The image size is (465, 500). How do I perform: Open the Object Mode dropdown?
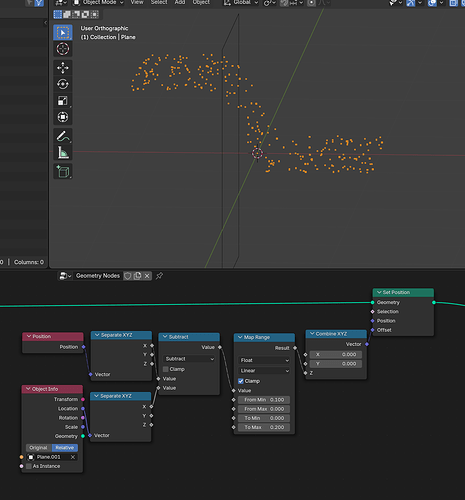click(98, 3)
